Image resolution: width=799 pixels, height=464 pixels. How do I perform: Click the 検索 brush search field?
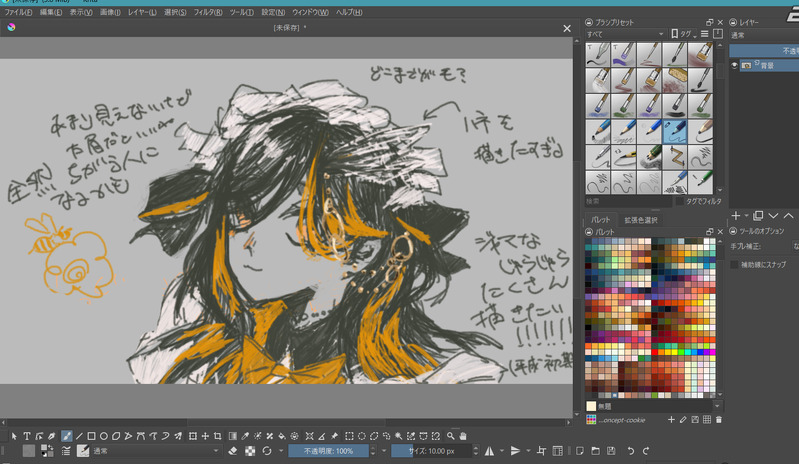point(629,201)
